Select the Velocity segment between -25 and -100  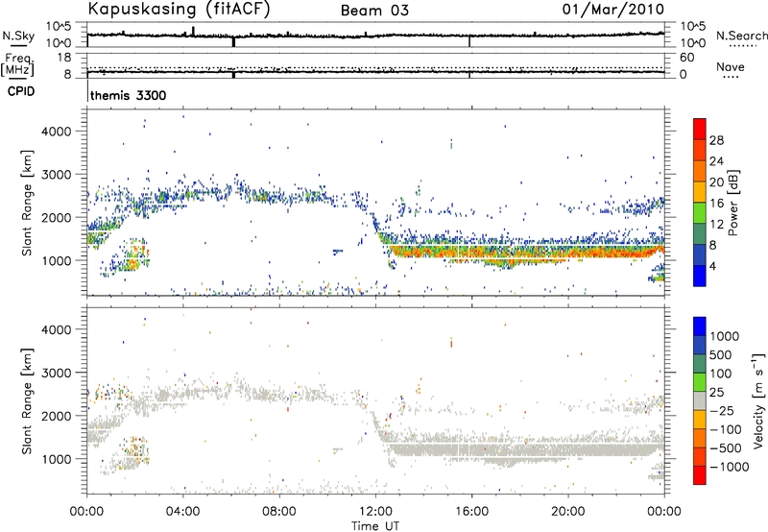tap(700, 420)
